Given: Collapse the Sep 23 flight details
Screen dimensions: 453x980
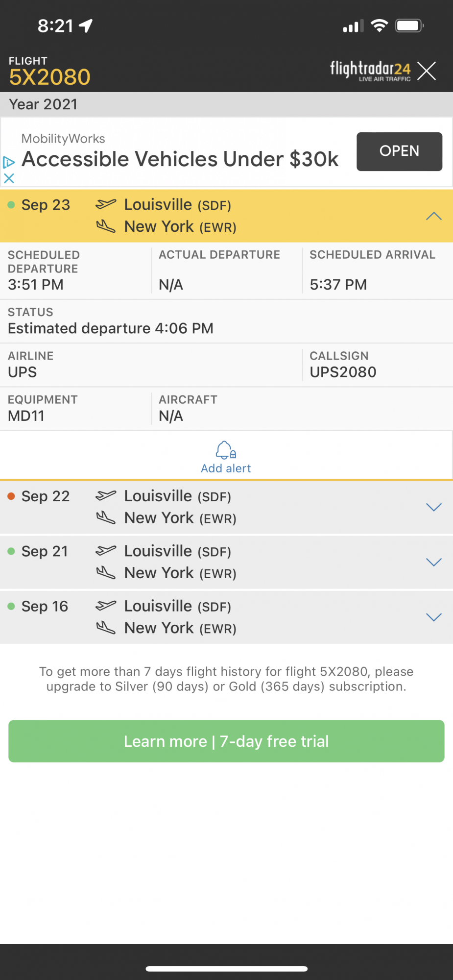Looking at the screenshot, I should tap(433, 216).
